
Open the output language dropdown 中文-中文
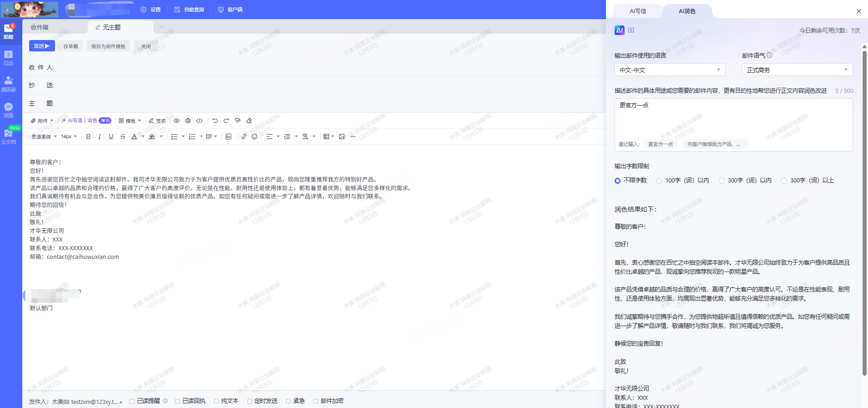click(670, 70)
